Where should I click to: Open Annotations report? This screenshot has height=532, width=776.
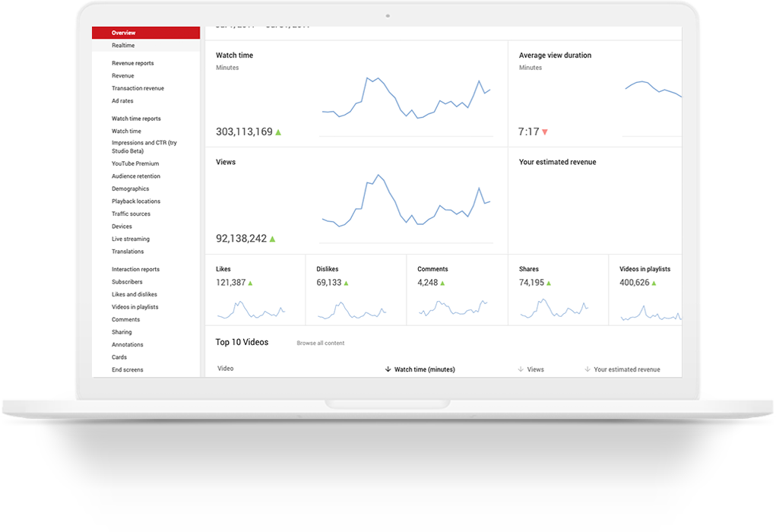127,345
